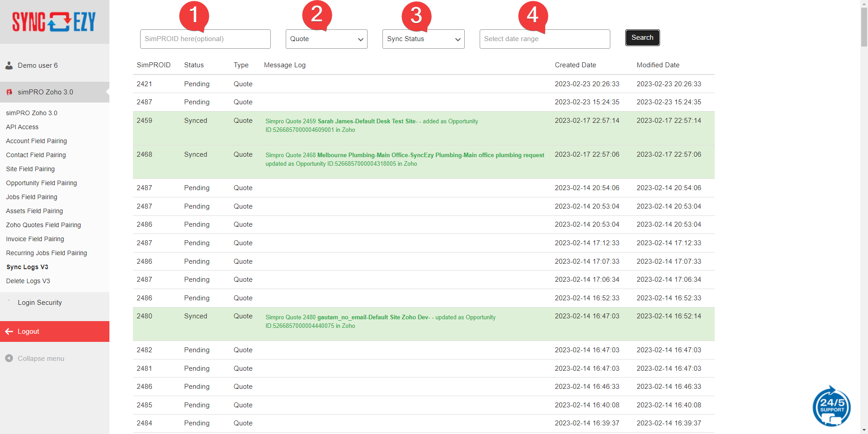Open Invoice Field Pairing
This screenshot has width=868, height=434.
pyautogui.click(x=35, y=239)
